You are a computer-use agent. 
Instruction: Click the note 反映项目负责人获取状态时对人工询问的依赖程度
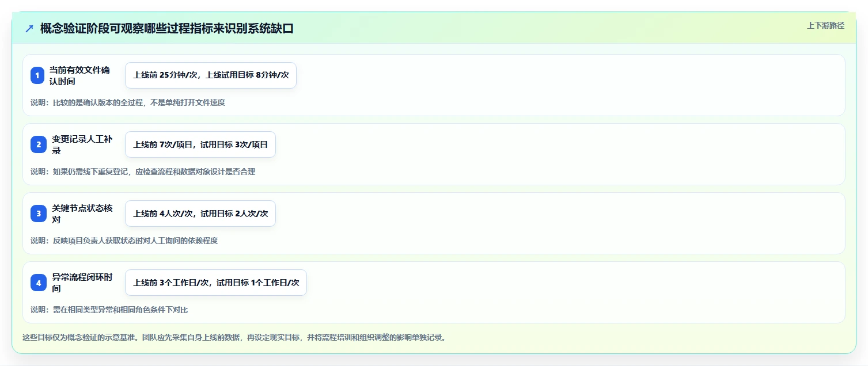click(124, 241)
